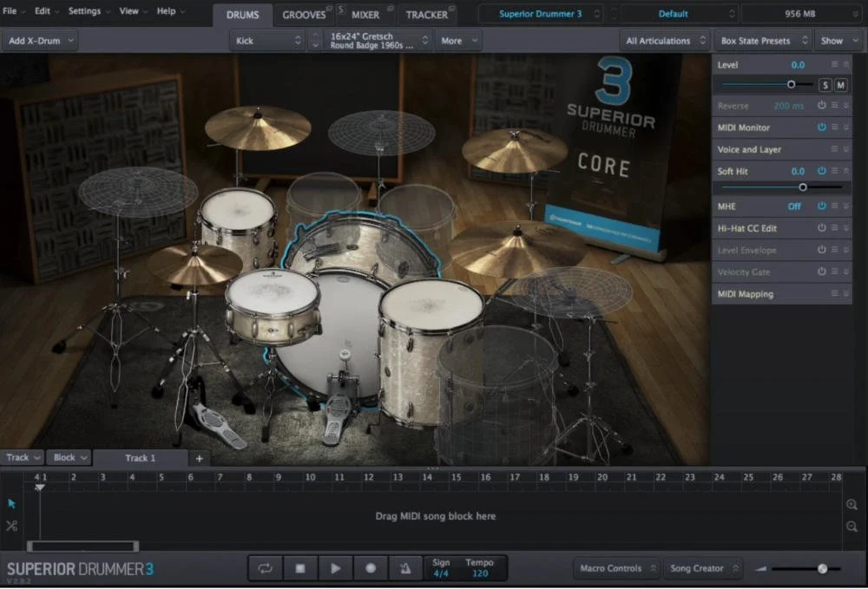Disable the MIDI Monitor power switch
Screen dimensions: 868x589
821,128
